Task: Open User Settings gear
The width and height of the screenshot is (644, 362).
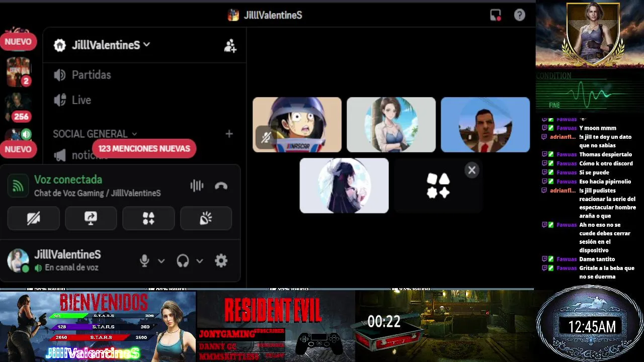Action: (x=221, y=260)
